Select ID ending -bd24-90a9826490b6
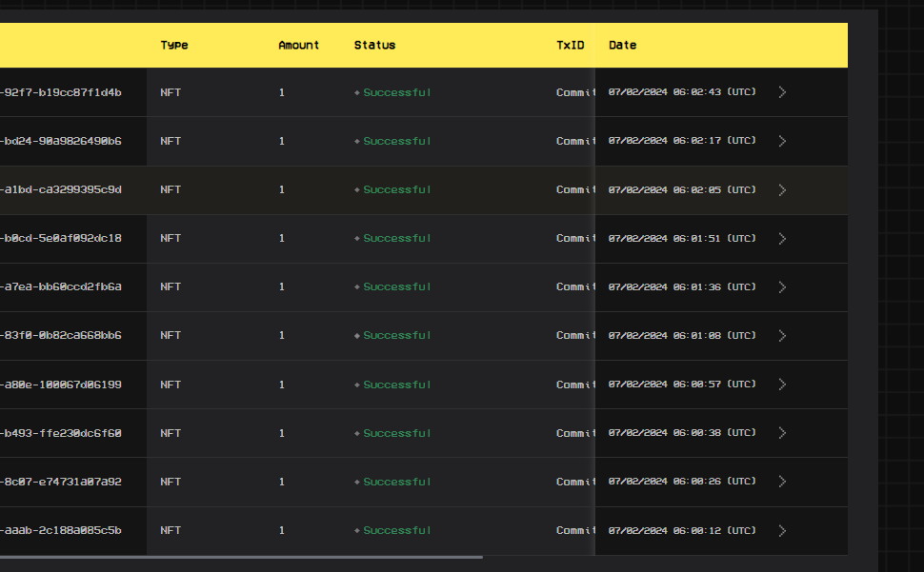Image resolution: width=924 pixels, height=572 pixels. point(61,141)
